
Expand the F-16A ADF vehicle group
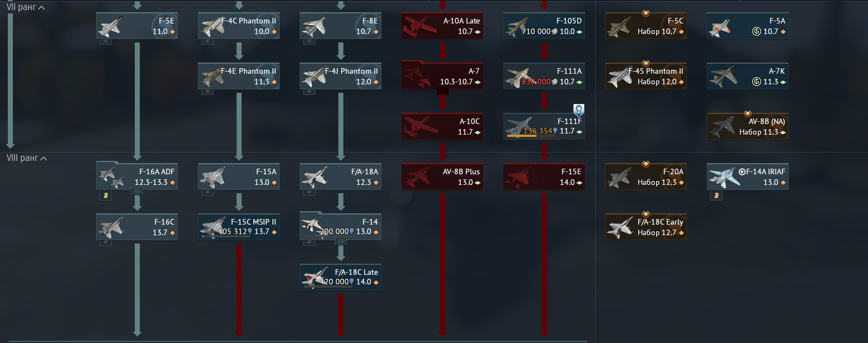tap(138, 191)
